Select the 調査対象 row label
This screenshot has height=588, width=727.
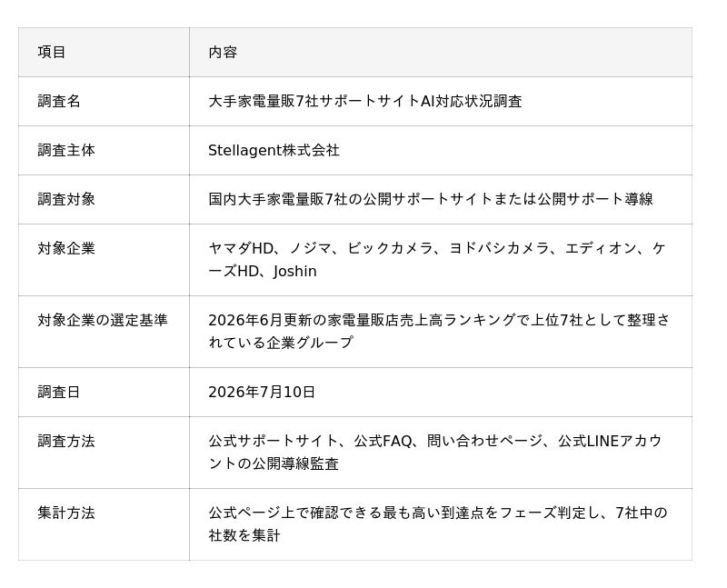[66, 199]
